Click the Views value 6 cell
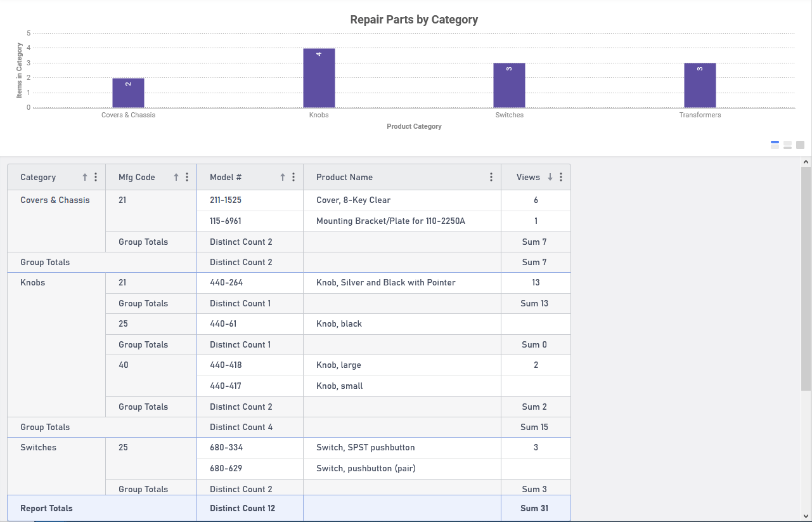Screen dimensions: 812x522 [x=536, y=200]
